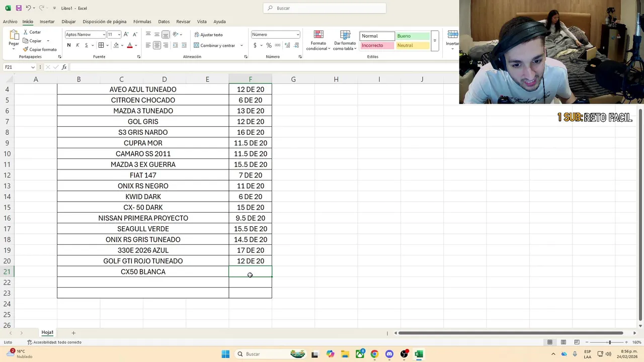The height and width of the screenshot is (362, 644).
Task: Switch to the Fórmulas tab
Action: pyautogui.click(x=142, y=22)
